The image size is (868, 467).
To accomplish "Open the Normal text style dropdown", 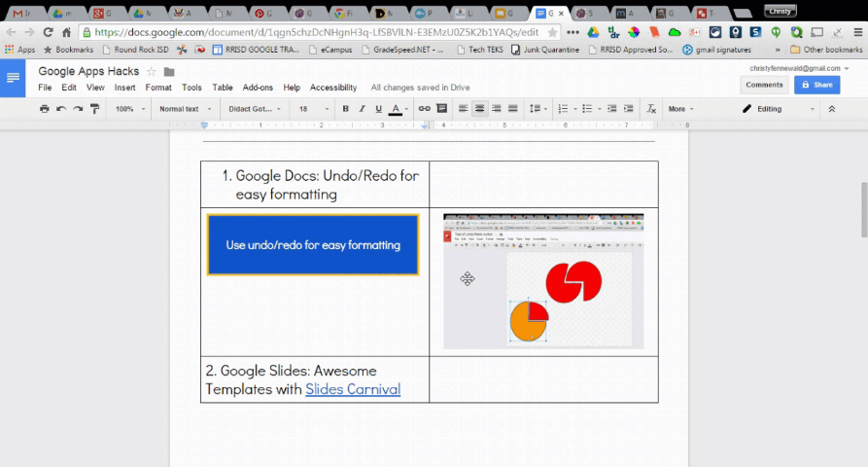I will tap(185, 109).
